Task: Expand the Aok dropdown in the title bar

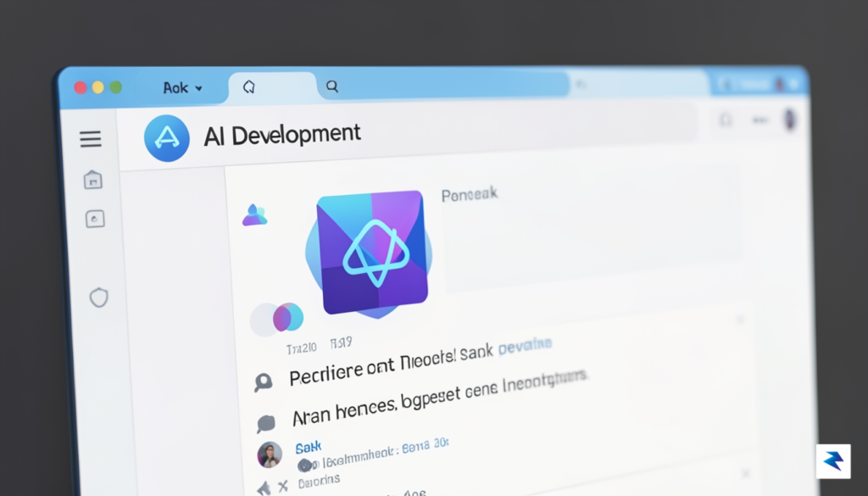Action: coord(183,87)
